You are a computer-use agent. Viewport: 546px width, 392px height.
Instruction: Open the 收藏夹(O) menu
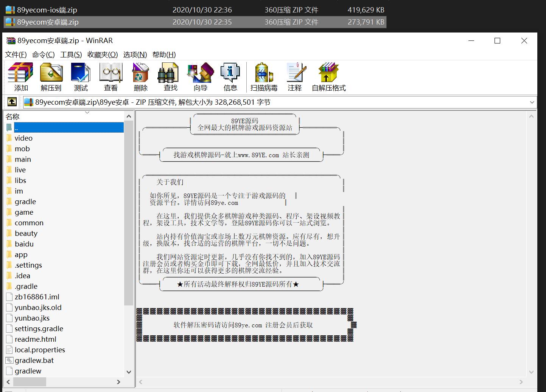[x=103, y=54]
